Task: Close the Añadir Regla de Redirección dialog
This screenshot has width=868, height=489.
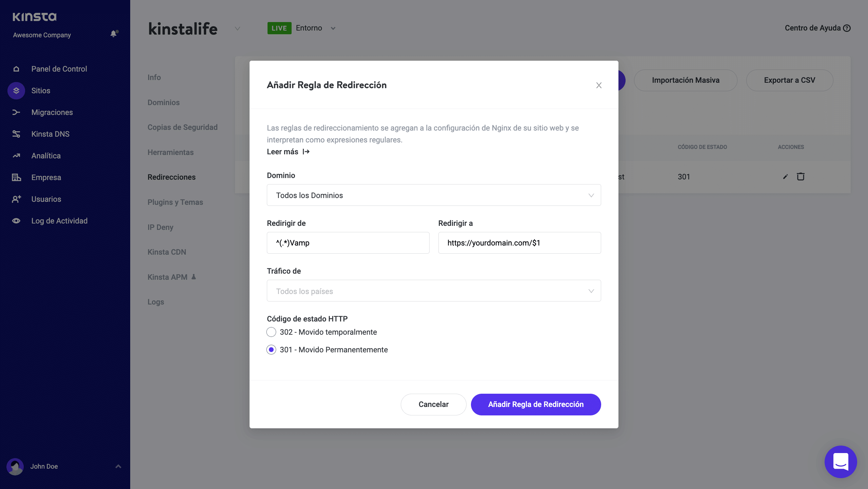Action: tap(599, 85)
